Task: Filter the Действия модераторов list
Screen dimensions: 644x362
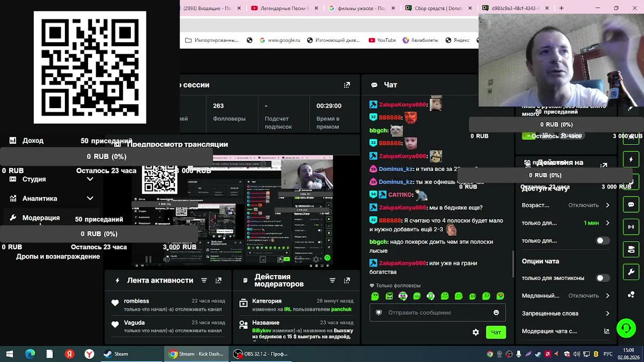Action: [x=332, y=280]
